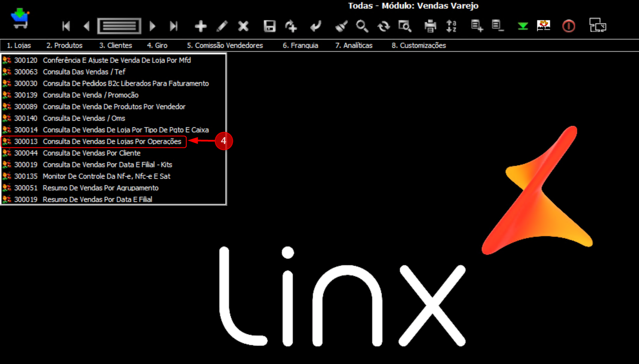Click the green down arrow icon
Screen dimensions: 639x364
coord(523,26)
